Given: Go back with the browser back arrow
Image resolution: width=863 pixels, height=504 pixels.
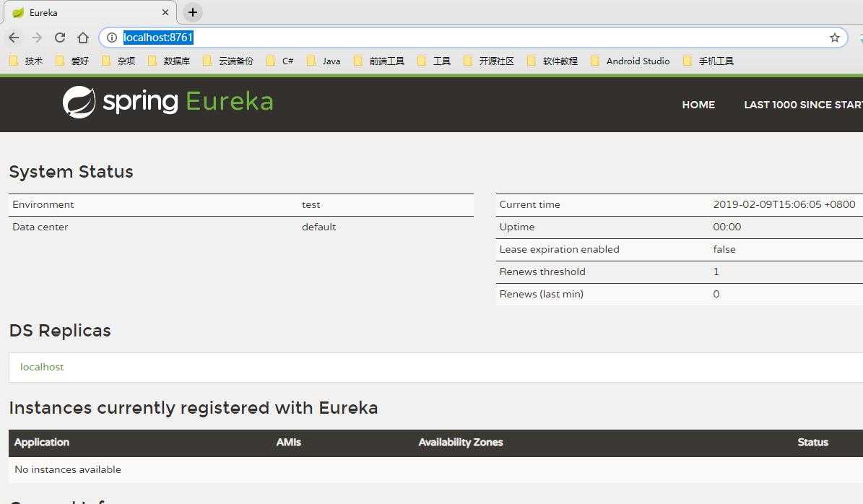Looking at the screenshot, I should pyautogui.click(x=14, y=38).
